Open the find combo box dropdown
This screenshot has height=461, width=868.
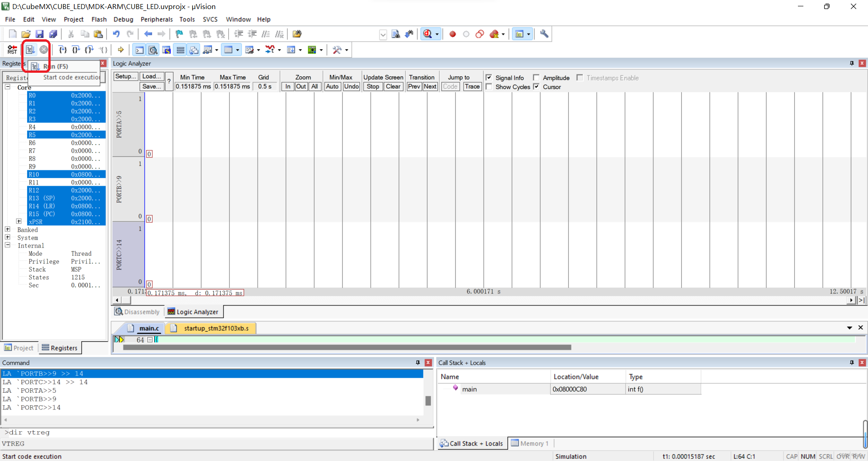click(x=383, y=34)
